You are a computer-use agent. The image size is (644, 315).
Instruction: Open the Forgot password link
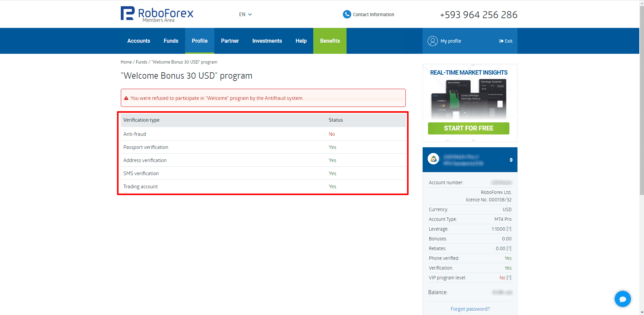tap(470, 309)
